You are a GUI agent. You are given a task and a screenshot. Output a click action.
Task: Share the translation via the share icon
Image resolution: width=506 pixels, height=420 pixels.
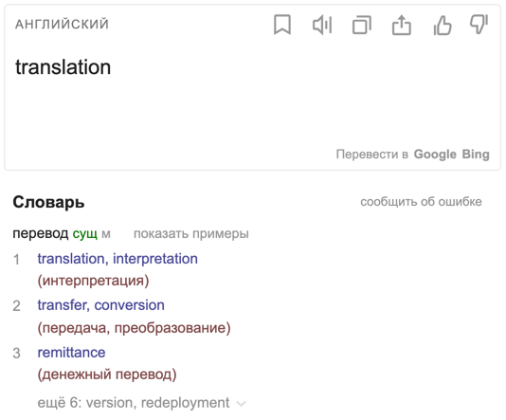click(402, 25)
